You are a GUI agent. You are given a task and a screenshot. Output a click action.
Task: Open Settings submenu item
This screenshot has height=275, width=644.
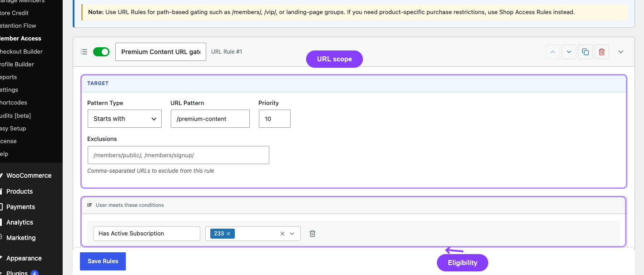point(9,90)
